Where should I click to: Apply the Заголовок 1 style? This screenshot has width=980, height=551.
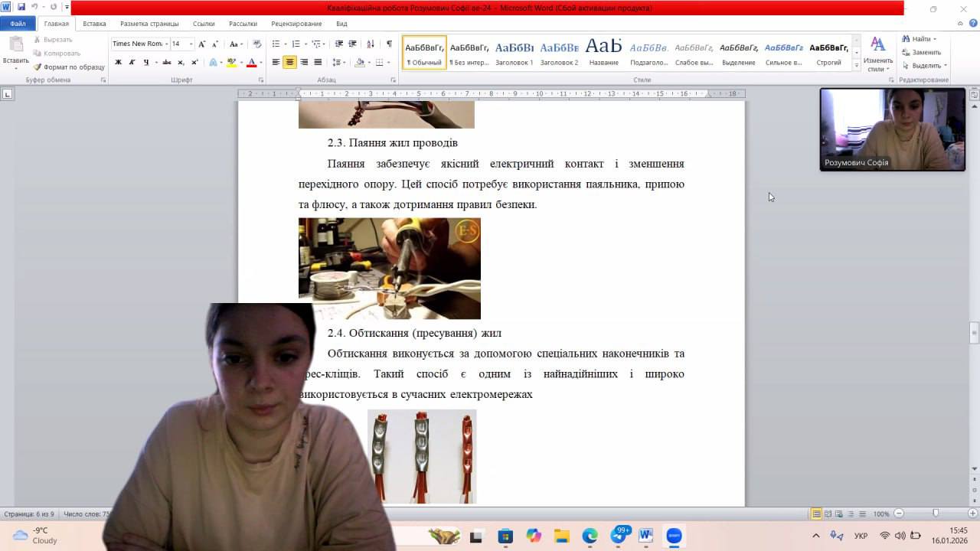pos(514,52)
